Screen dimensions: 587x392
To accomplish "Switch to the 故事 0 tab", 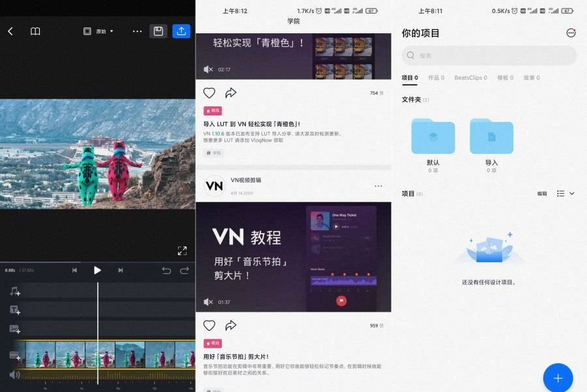I will [x=532, y=78].
